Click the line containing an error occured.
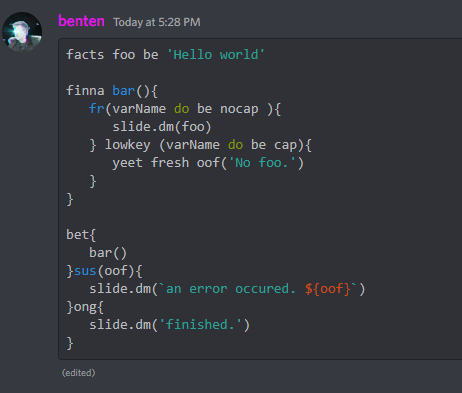The image size is (462, 393). (227, 289)
